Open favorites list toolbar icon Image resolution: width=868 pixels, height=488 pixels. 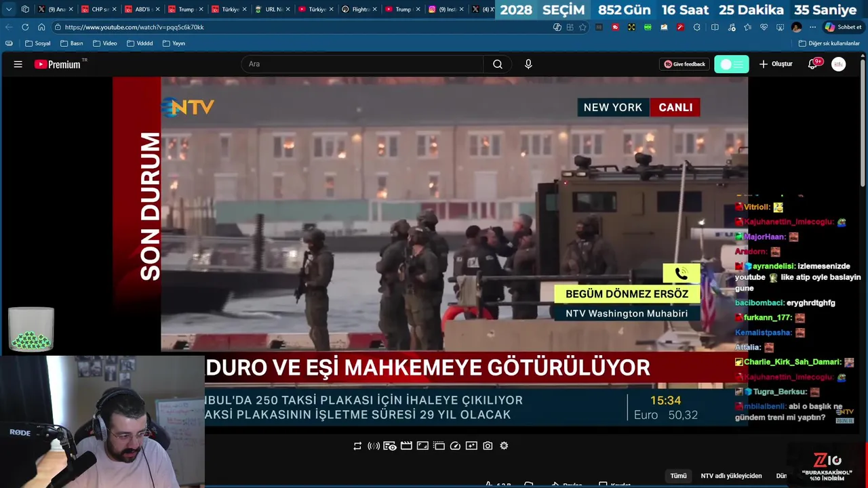point(747,27)
